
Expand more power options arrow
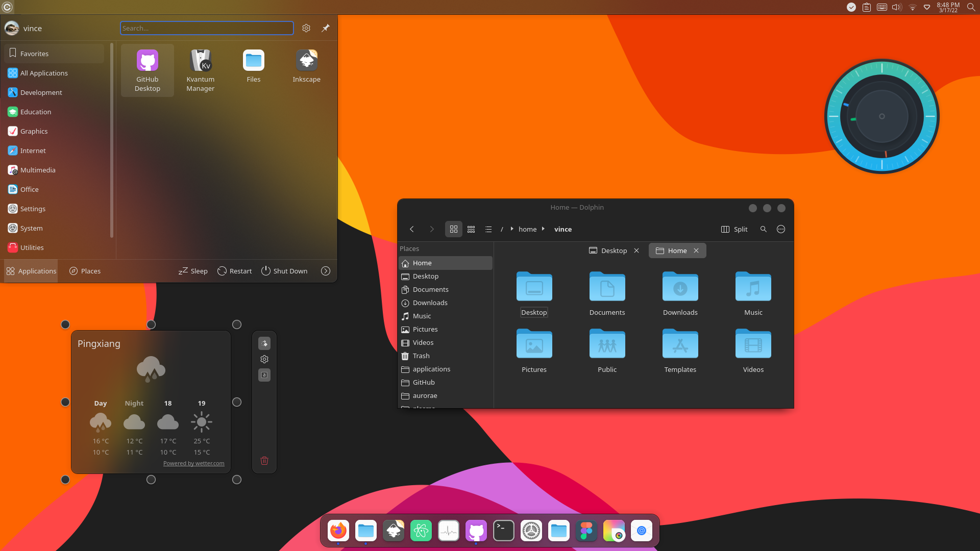pyautogui.click(x=326, y=271)
